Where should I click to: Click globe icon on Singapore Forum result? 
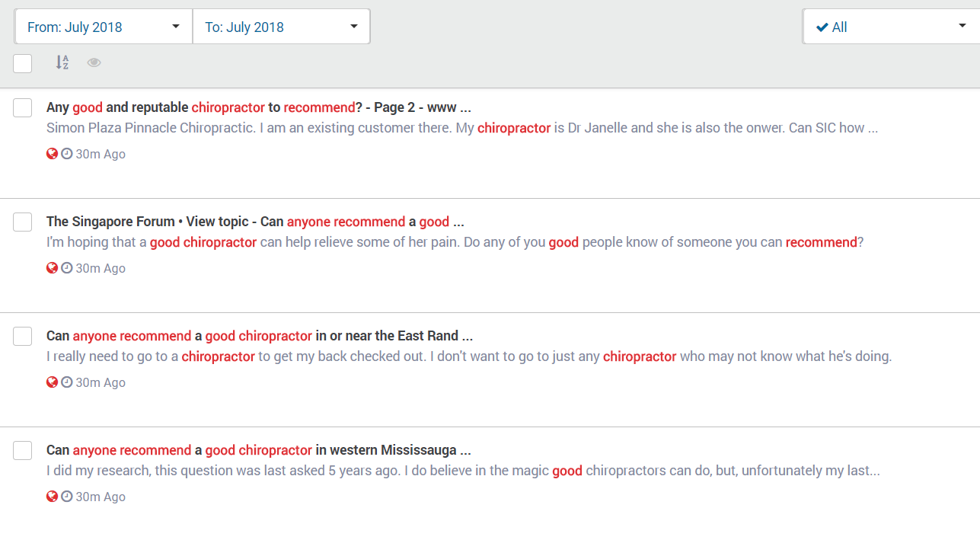pyautogui.click(x=52, y=268)
